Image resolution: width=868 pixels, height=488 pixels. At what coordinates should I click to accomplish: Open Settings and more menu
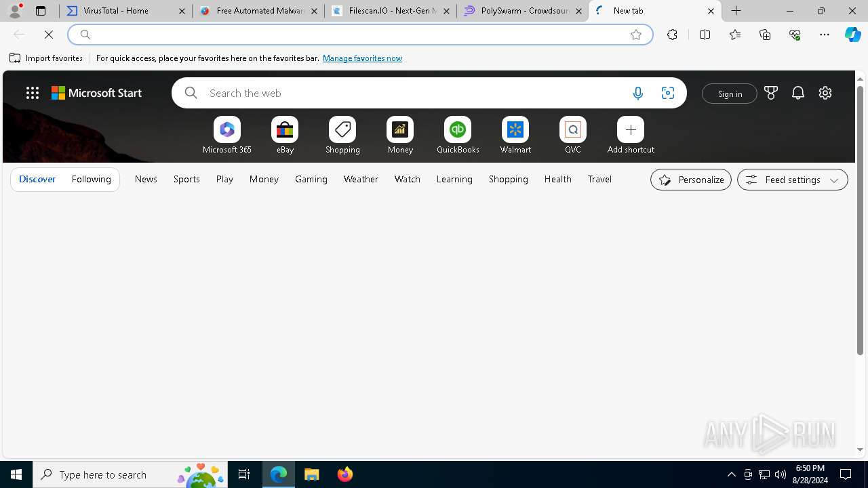coord(825,35)
